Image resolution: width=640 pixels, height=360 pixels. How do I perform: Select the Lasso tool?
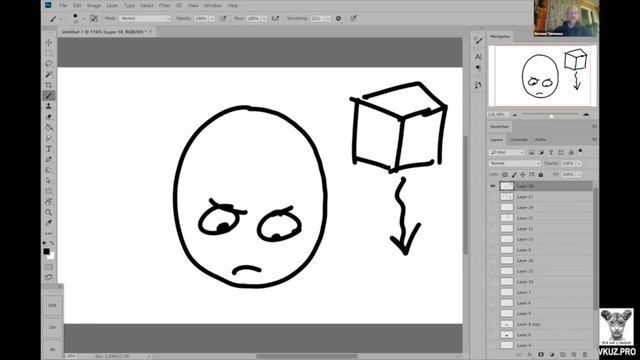click(x=49, y=64)
